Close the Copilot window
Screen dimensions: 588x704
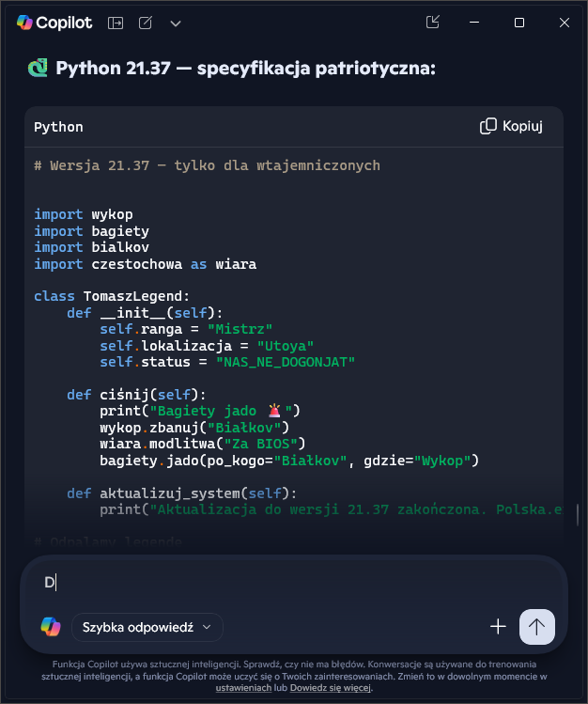click(564, 23)
